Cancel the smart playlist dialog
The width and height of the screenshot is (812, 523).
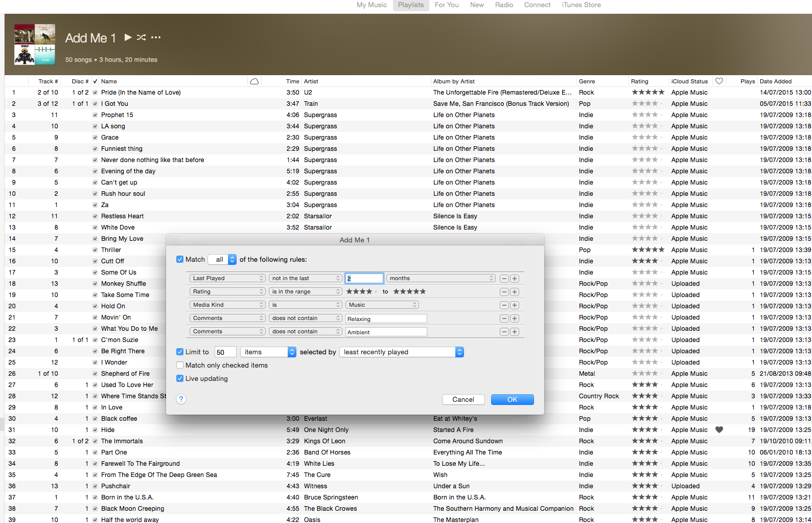point(463,399)
